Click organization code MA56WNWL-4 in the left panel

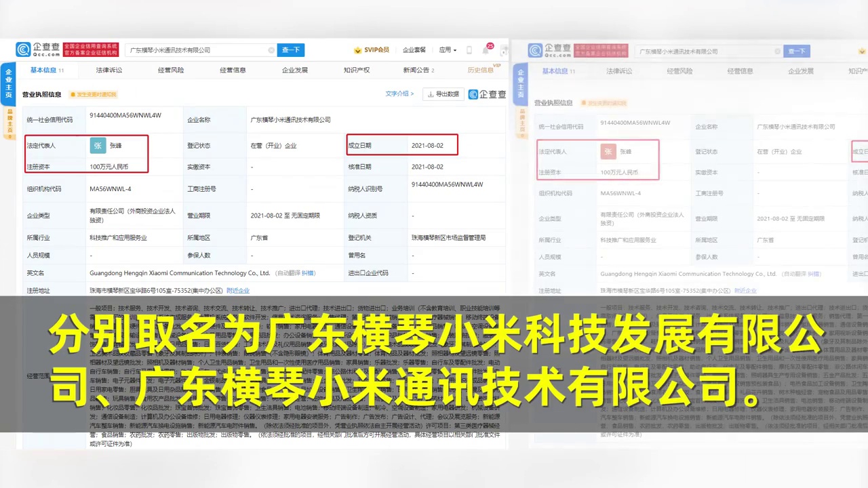pos(111,189)
